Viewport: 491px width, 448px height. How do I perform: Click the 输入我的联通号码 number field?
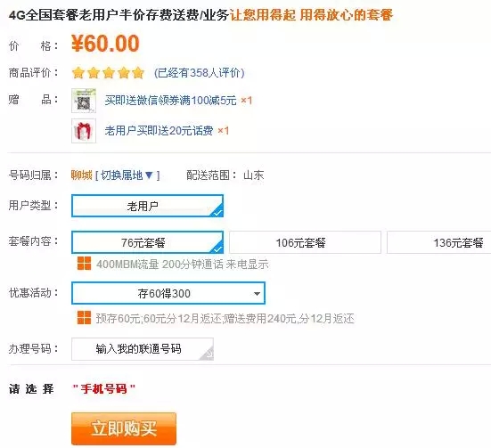click(143, 349)
